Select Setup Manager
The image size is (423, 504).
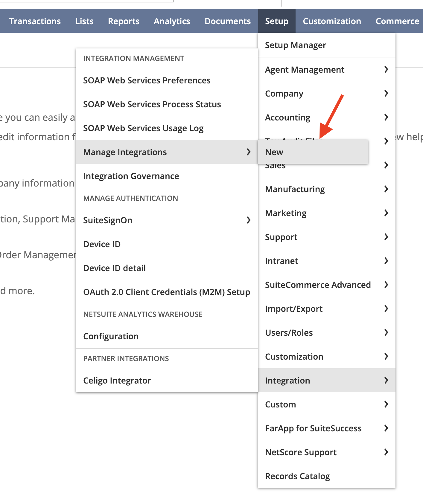[327, 45]
